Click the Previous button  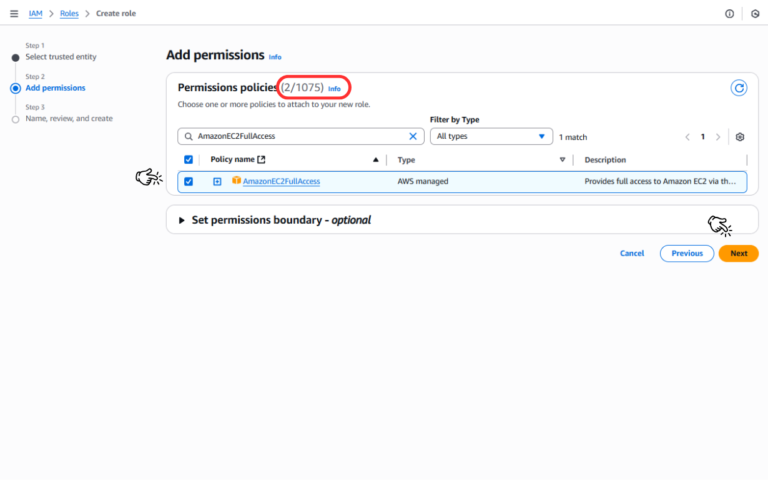tap(686, 253)
